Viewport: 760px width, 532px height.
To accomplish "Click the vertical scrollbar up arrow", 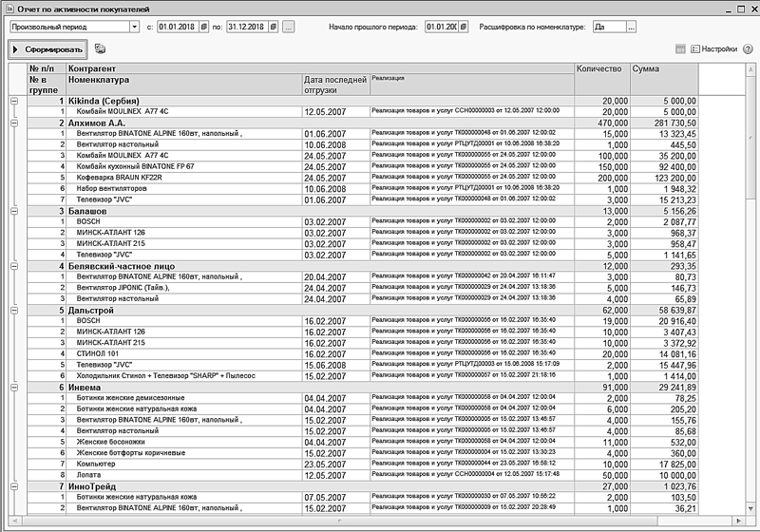I will click(750, 69).
